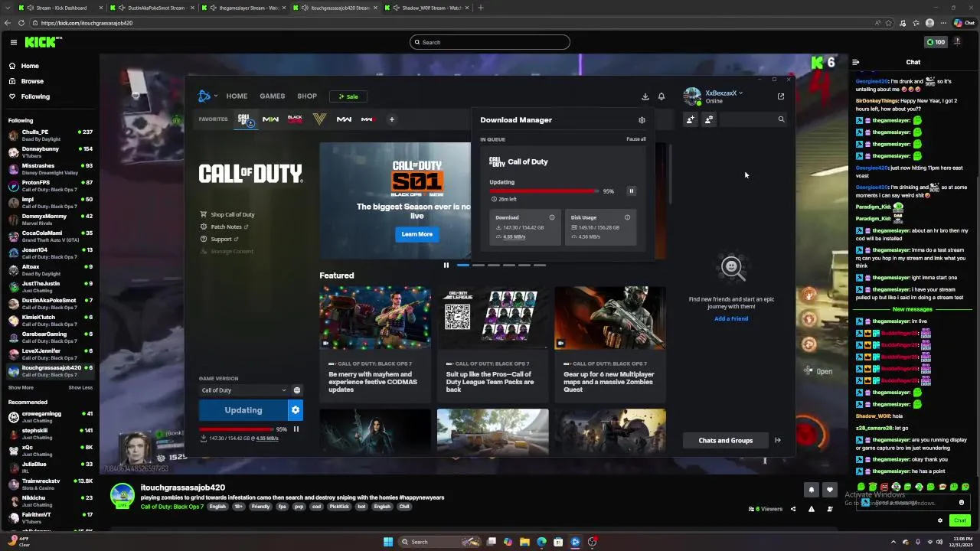Collapse the Kick chat panel icon
The height and width of the screenshot is (551, 980).
tap(856, 62)
